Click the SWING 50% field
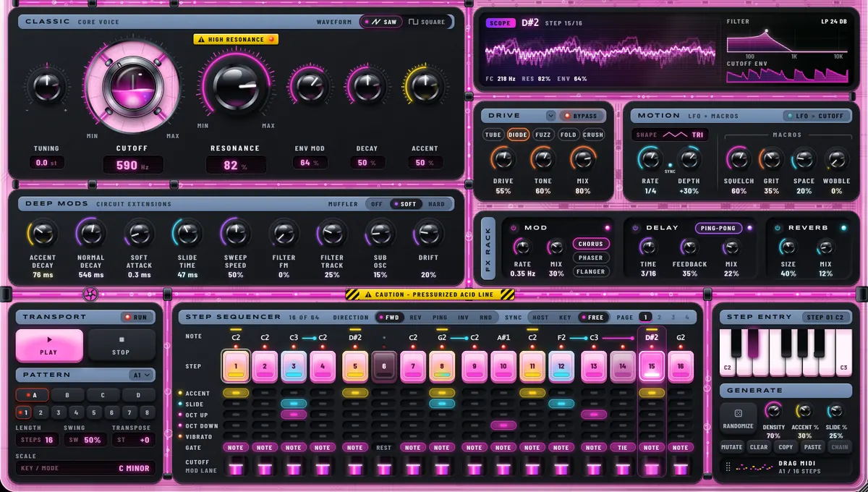Screen dimensions: 868x492 point(85,440)
